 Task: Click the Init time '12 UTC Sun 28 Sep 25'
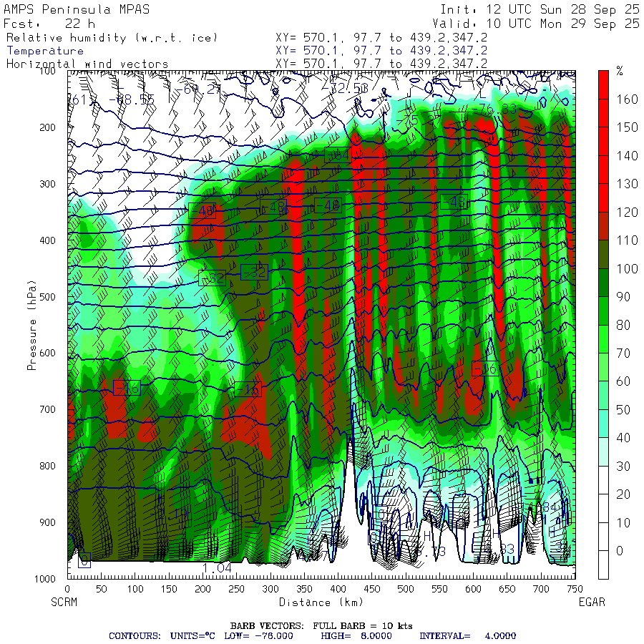[x=563, y=9]
